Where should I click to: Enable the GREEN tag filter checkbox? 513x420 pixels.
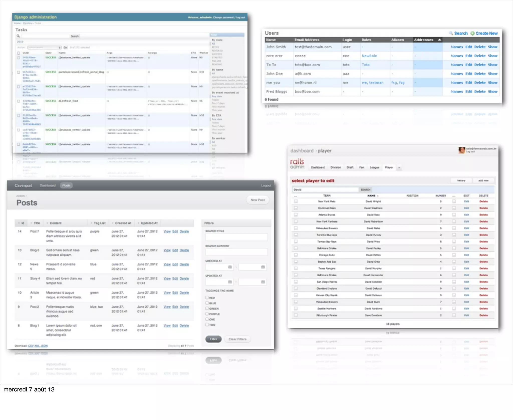(x=207, y=308)
